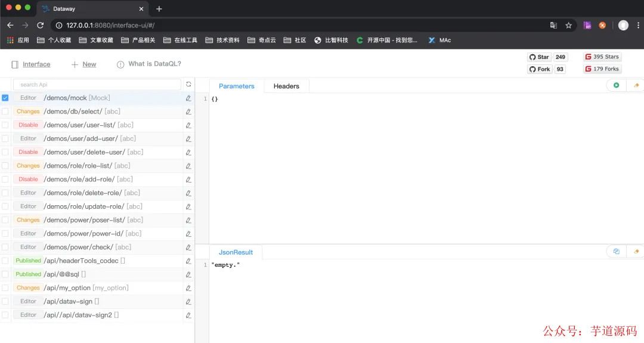Screen dimensions: 644x343
Task: Open the 技术资料 bookmarks folder
Action: [x=222, y=40]
